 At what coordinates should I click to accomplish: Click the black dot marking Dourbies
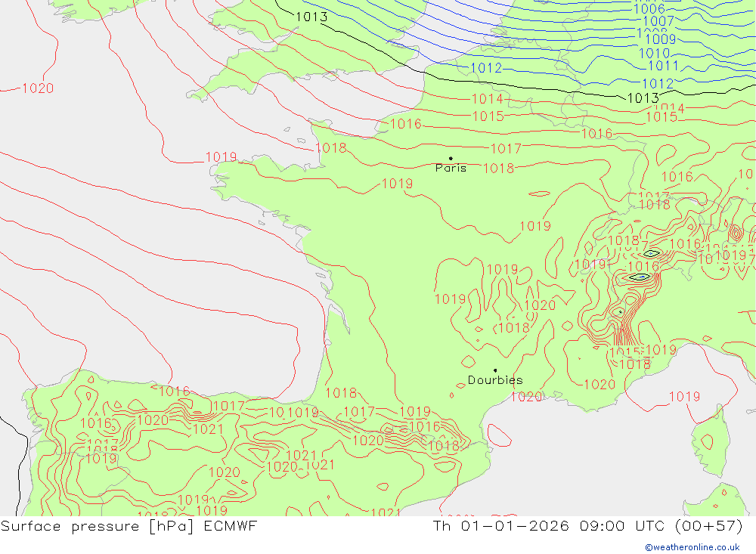[495, 370]
